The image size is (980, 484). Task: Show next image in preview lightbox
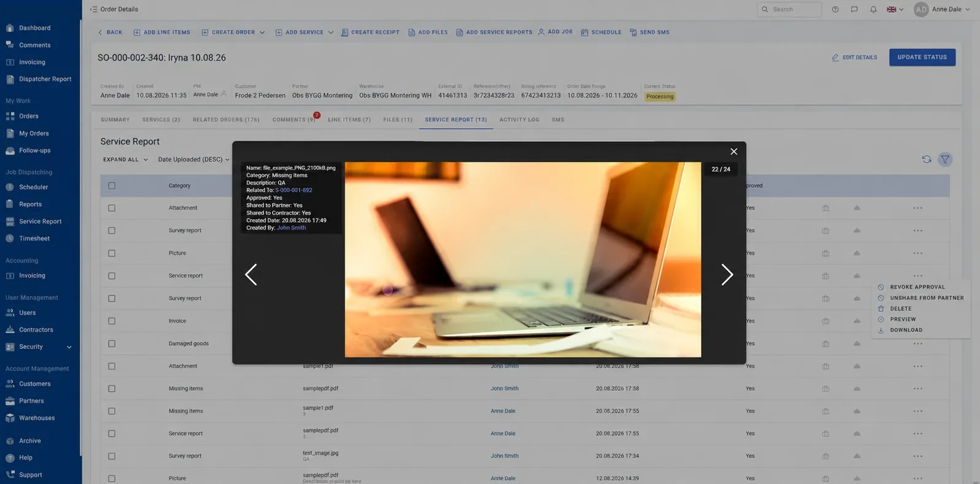(x=727, y=275)
